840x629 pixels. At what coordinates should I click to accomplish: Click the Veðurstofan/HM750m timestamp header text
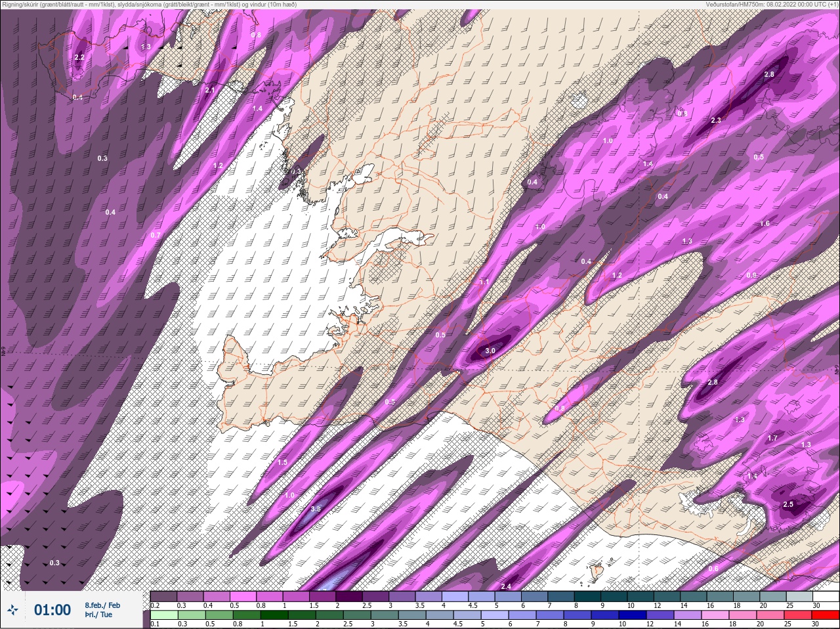(772, 4)
